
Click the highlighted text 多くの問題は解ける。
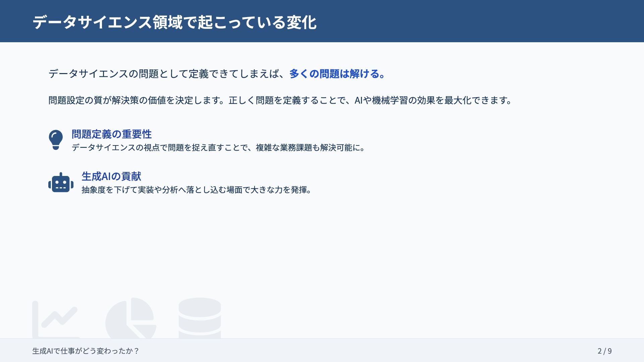pyautogui.click(x=337, y=74)
